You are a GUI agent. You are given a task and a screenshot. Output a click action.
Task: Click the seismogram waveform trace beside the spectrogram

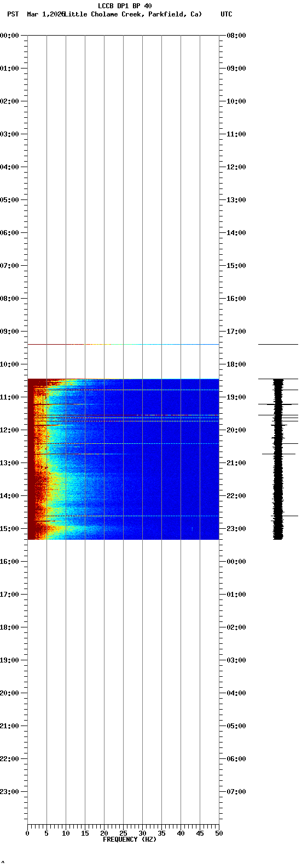pyautogui.click(x=278, y=459)
